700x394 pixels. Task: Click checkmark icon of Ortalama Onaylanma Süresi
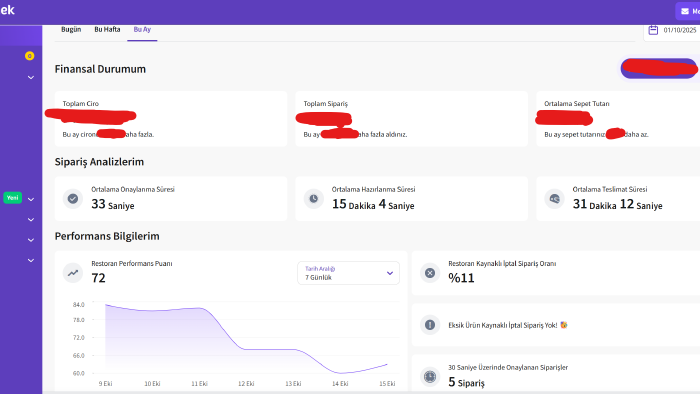pos(73,198)
